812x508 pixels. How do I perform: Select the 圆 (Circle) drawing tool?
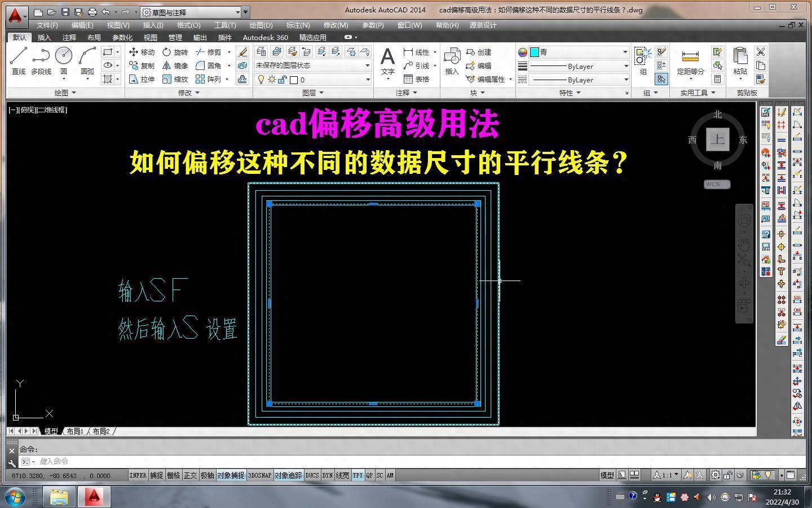(x=64, y=61)
